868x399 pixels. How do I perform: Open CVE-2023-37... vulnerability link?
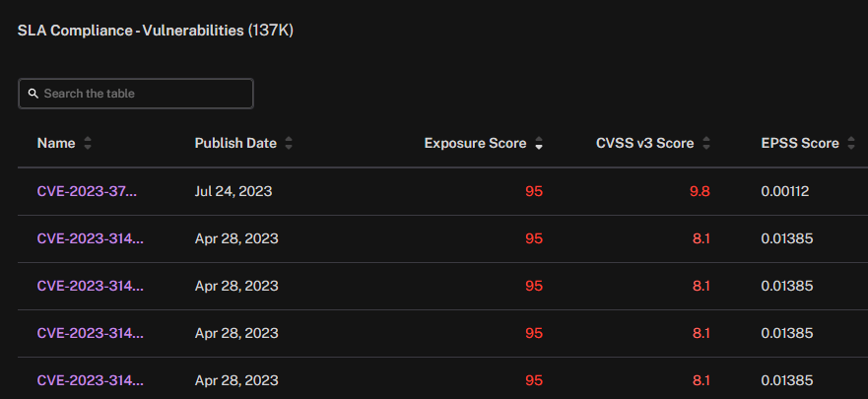pos(87,191)
